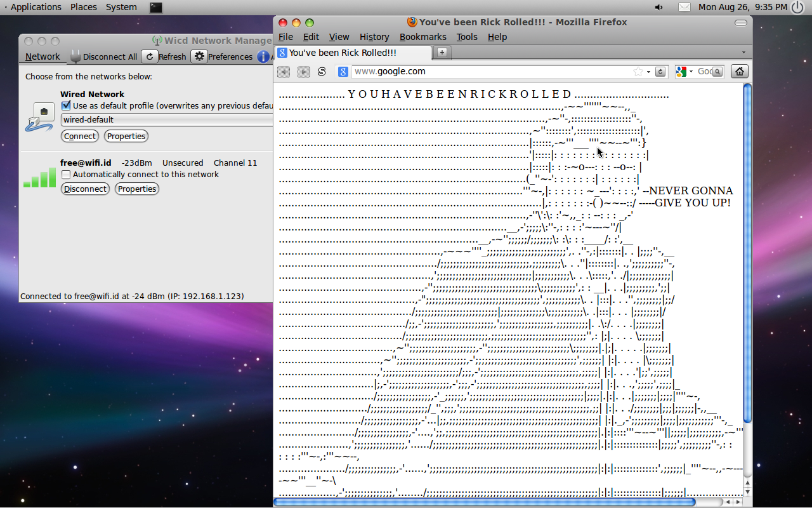Click the search magnifier icon in Firefox
The width and height of the screenshot is (812, 508).
[717, 72]
